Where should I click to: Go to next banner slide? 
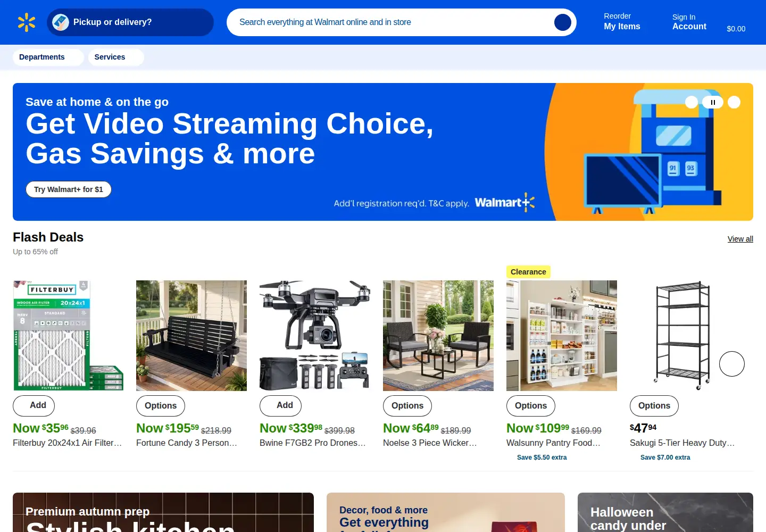click(734, 102)
